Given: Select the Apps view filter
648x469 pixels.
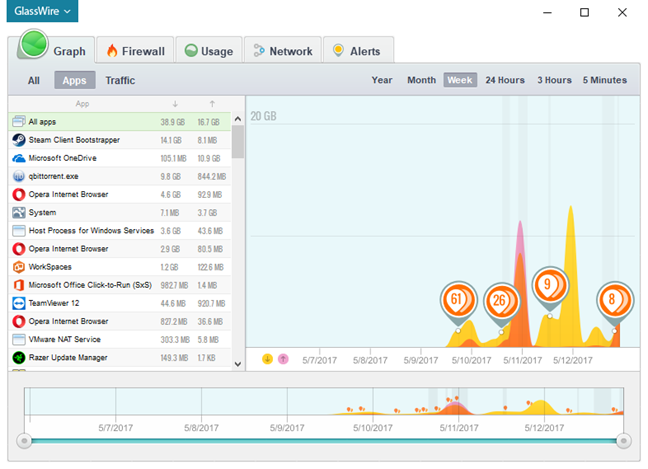Looking at the screenshot, I should tap(75, 80).
